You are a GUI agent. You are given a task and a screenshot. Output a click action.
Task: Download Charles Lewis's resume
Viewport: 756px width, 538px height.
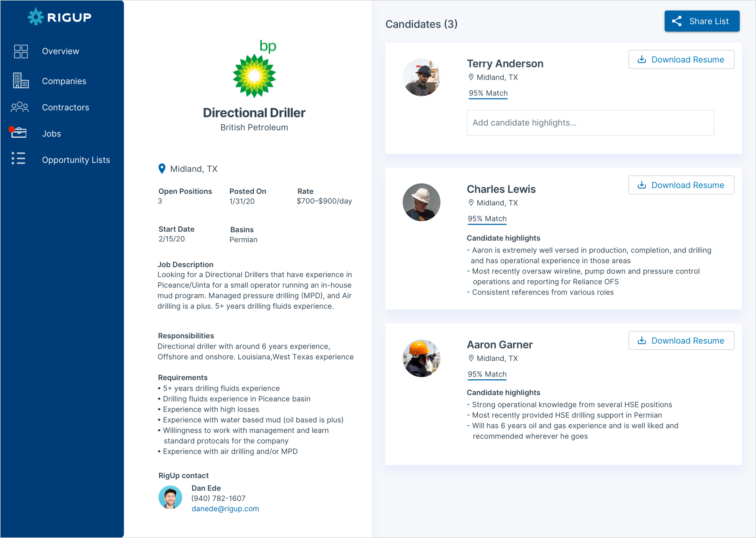pos(681,185)
